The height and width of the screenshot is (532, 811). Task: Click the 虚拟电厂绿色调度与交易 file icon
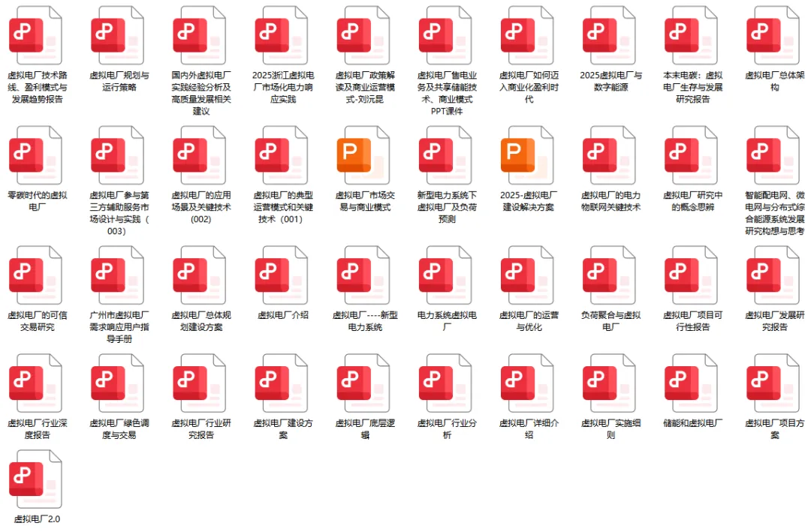click(x=117, y=383)
